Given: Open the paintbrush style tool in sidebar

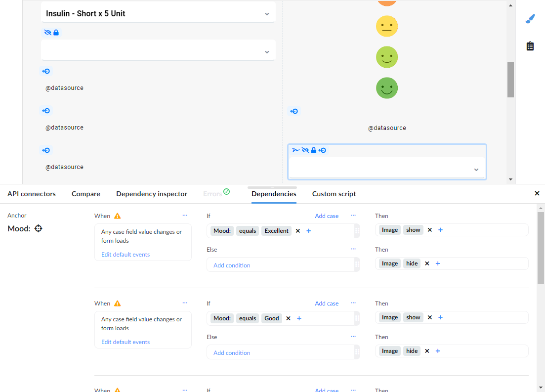Looking at the screenshot, I should [x=530, y=19].
